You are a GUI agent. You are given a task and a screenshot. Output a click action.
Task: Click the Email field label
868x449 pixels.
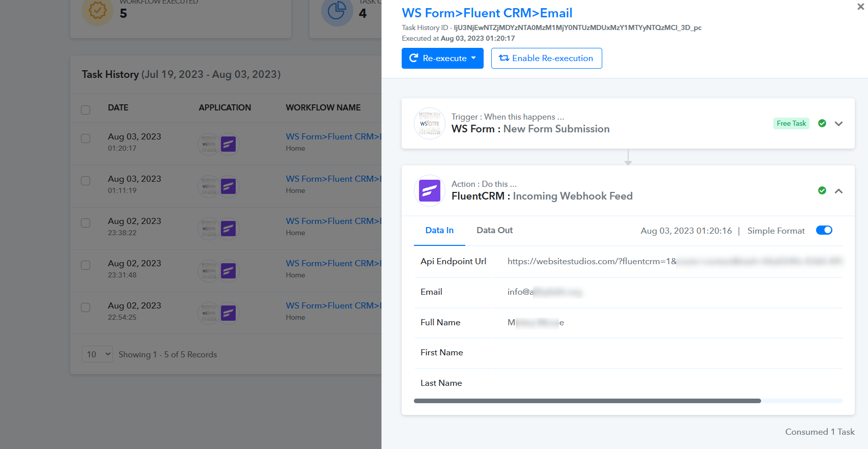431,292
